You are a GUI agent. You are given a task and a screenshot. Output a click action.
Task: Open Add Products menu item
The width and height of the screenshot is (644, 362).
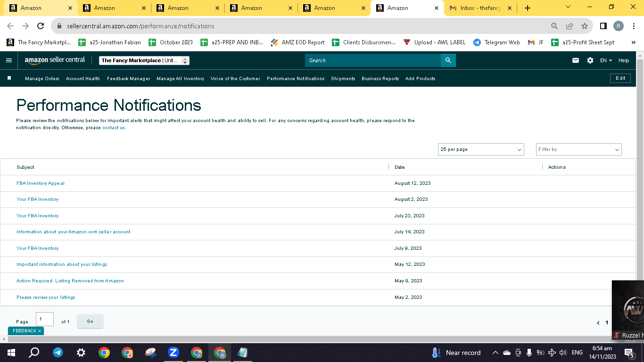(x=421, y=79)
